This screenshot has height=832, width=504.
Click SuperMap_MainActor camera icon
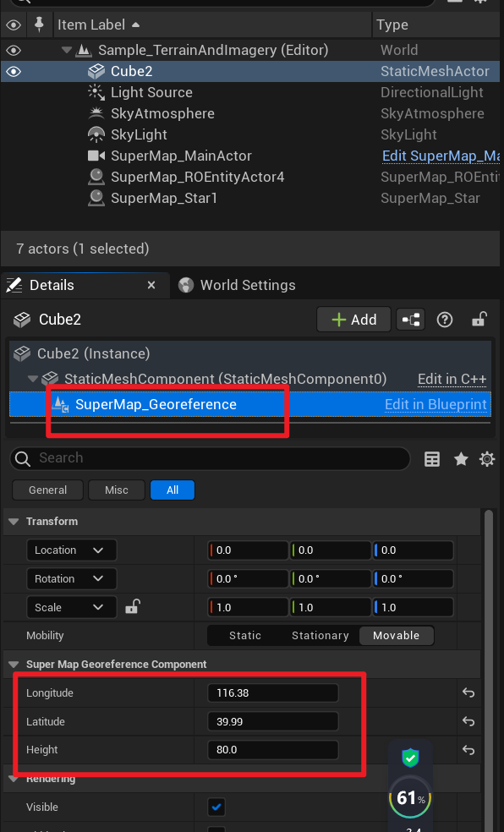pos(96,156)
